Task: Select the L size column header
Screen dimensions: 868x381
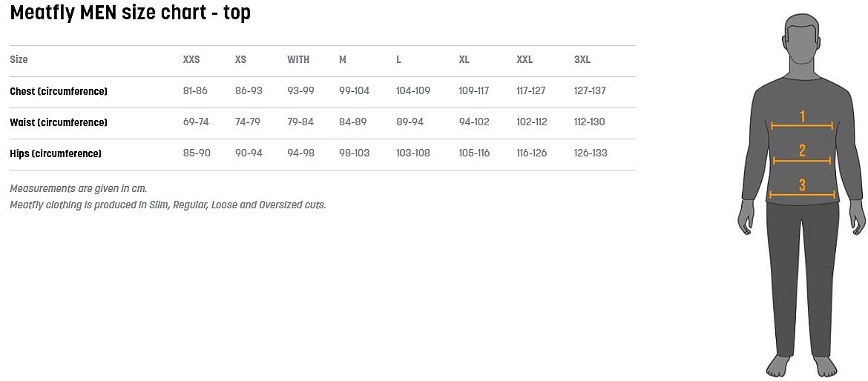Action: pyautogui.click(x=398, y=60)
